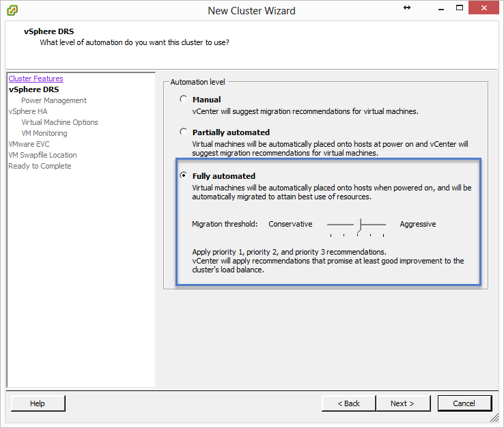Click the Conservative label near slider
This screenshot has height=428, width=504.
tap(290, 224)
